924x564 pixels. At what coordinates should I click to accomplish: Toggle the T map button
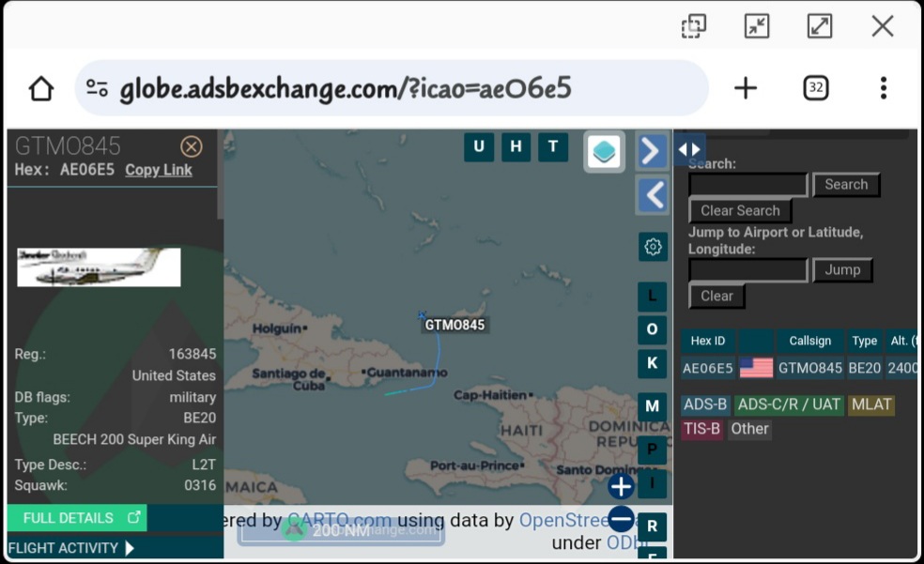click(x=553, y=146)
